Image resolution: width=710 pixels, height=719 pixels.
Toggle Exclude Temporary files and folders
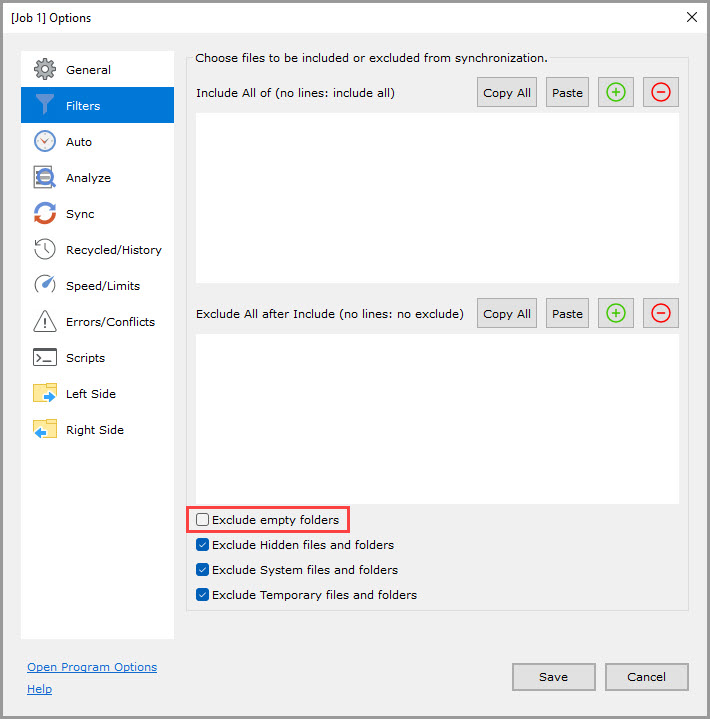(x=203, y=595)
